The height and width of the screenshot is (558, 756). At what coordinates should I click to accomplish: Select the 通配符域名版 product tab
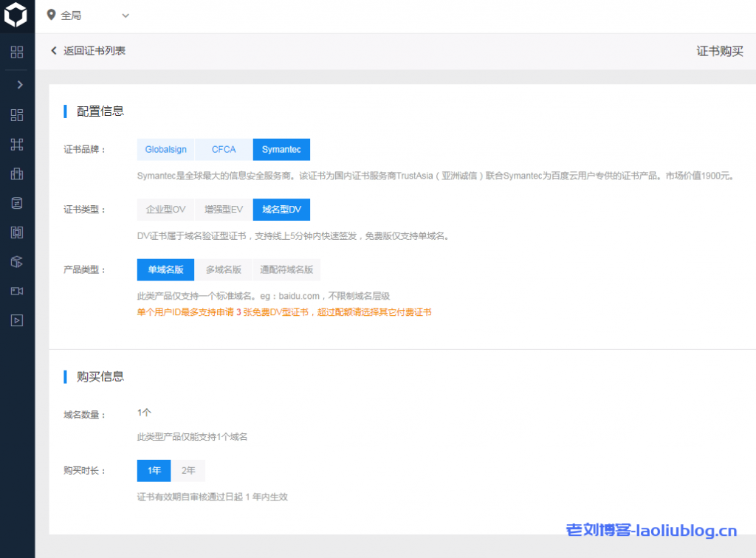(x=287, y=269)
